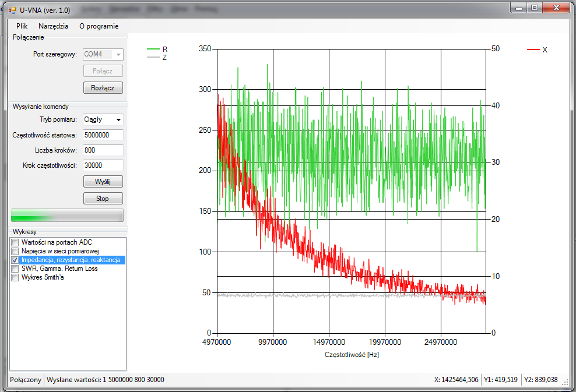The height and width of the screenshot is (392, 576).
Task: Click the gray Z legend line marker
Action: click(153, 58)
